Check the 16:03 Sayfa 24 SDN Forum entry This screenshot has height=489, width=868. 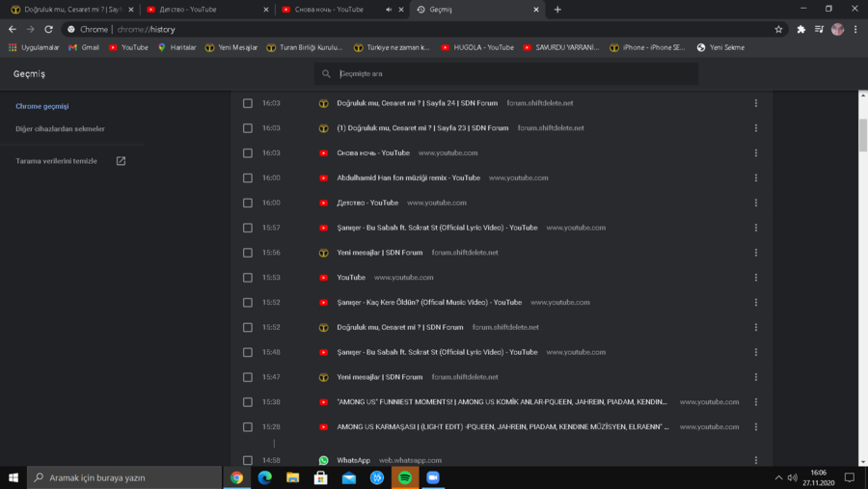pos(248,103)
